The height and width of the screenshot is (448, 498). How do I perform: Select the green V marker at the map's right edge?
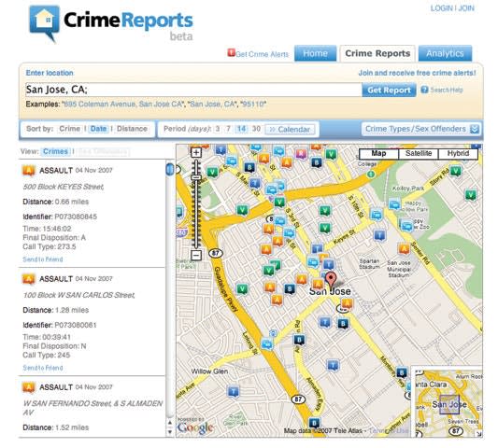click(x=470, y=194)
